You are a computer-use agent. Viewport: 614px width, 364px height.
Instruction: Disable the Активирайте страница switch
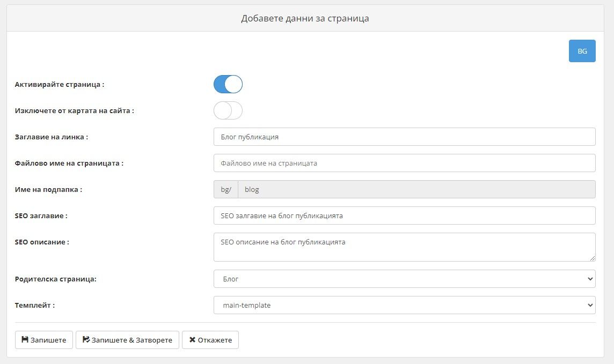tap(228, 84)
